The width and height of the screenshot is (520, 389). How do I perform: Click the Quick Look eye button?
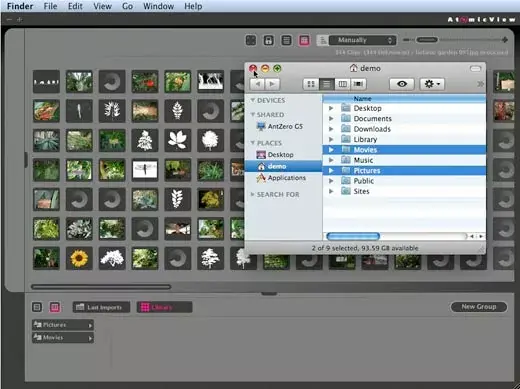click(402, 84)
